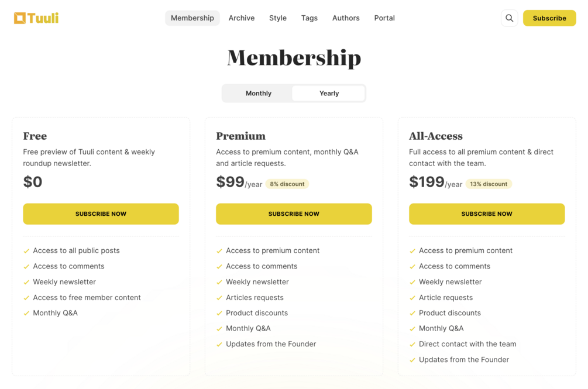This screenshot has height=389, width=588.
Task: Open search with the magnifier icon
Action: click(x=509, y=18)
